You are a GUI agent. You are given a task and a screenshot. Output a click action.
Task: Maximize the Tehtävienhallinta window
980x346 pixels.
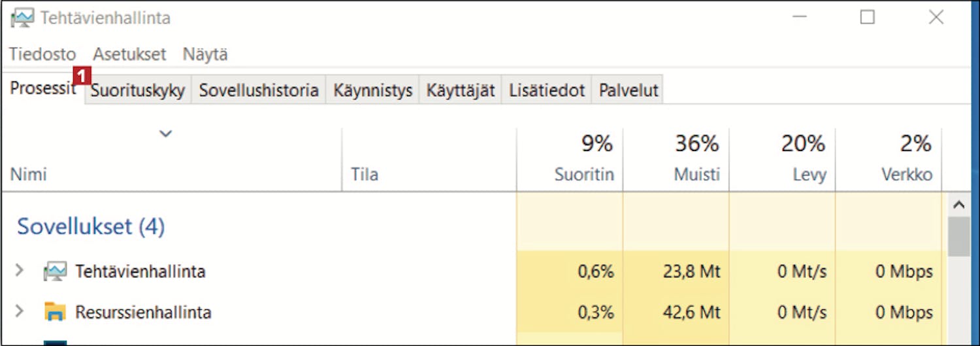(867, 18)
